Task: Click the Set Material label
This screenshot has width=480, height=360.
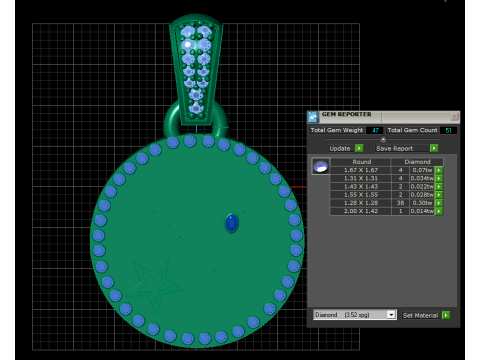Action: (420, 315)
